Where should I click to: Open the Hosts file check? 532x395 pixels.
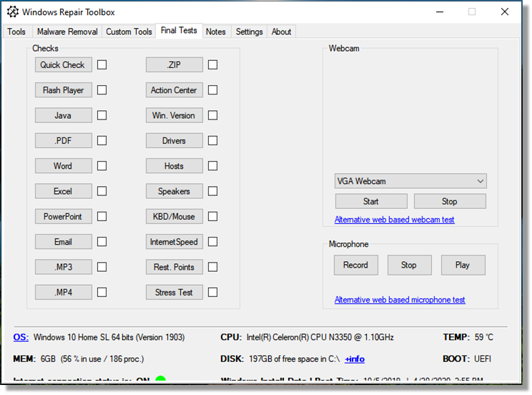(x=174, y=166)
